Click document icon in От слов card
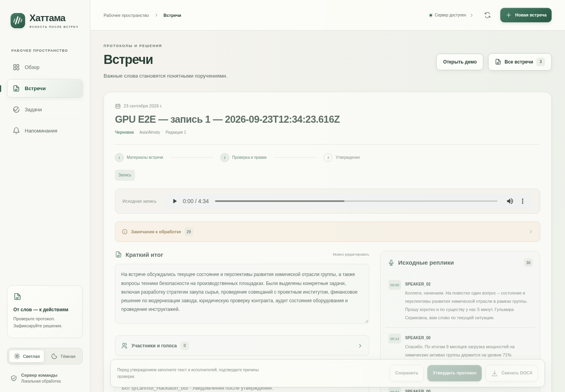 [x=17, y=297]
